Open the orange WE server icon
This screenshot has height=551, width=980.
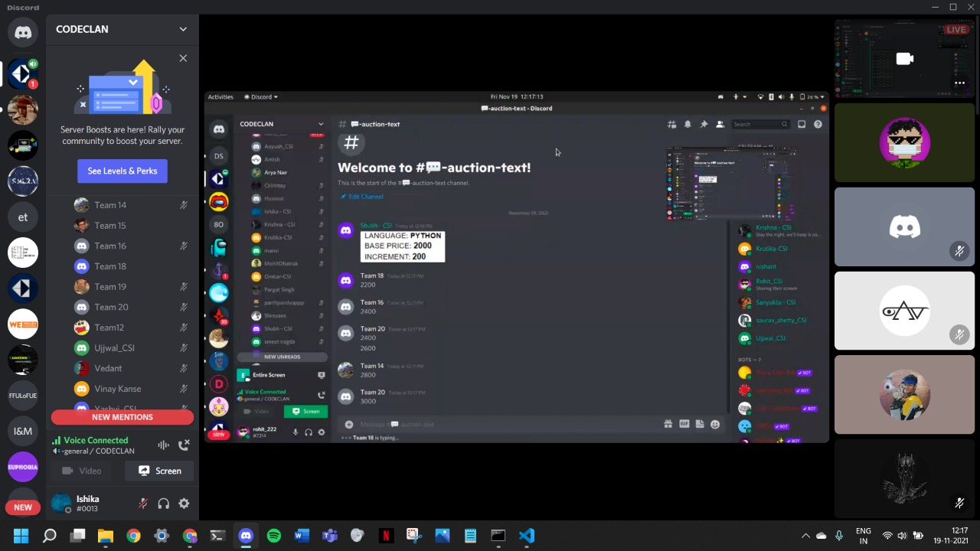pos(23,324)
